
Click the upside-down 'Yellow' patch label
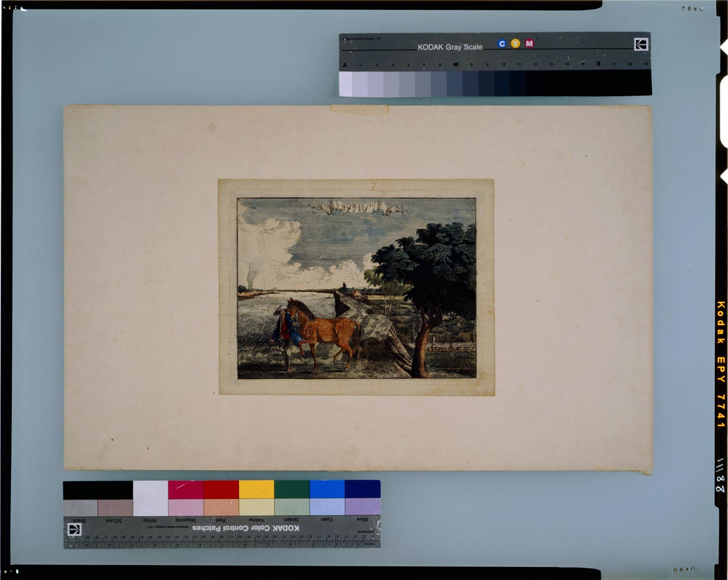(x=256, y=520)
